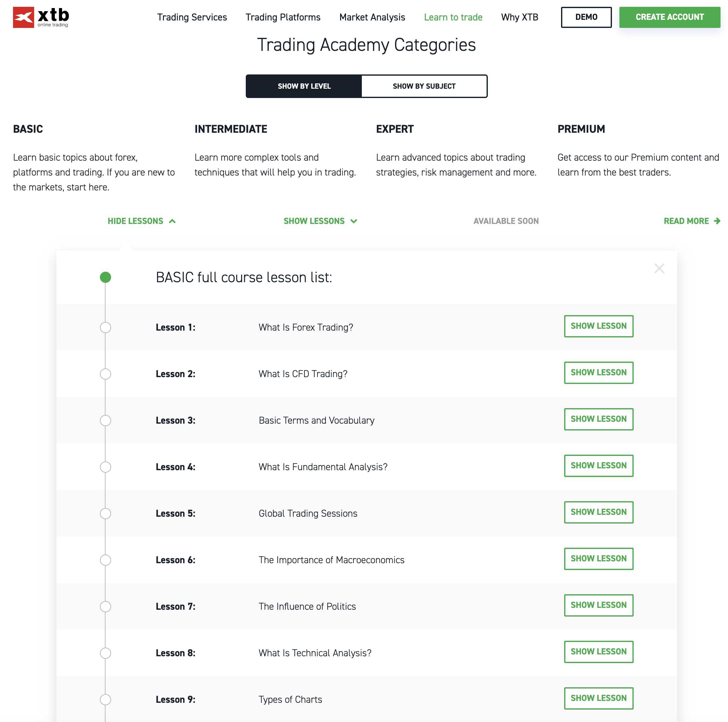Viewport: 728px width, 722px height.
Task: Click the Create Account button
Action: [669, 17]
